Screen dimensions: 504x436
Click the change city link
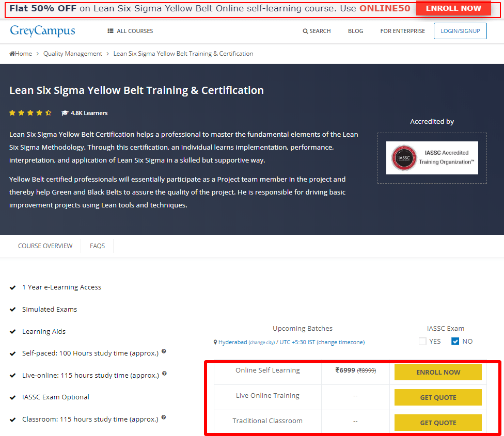point(262,343)
